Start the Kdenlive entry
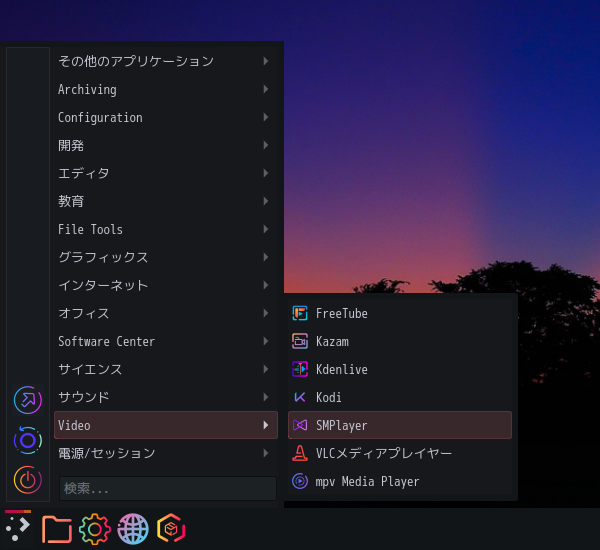Image resolution: width=600 pixels, height=550 pixels. [399, 369]
